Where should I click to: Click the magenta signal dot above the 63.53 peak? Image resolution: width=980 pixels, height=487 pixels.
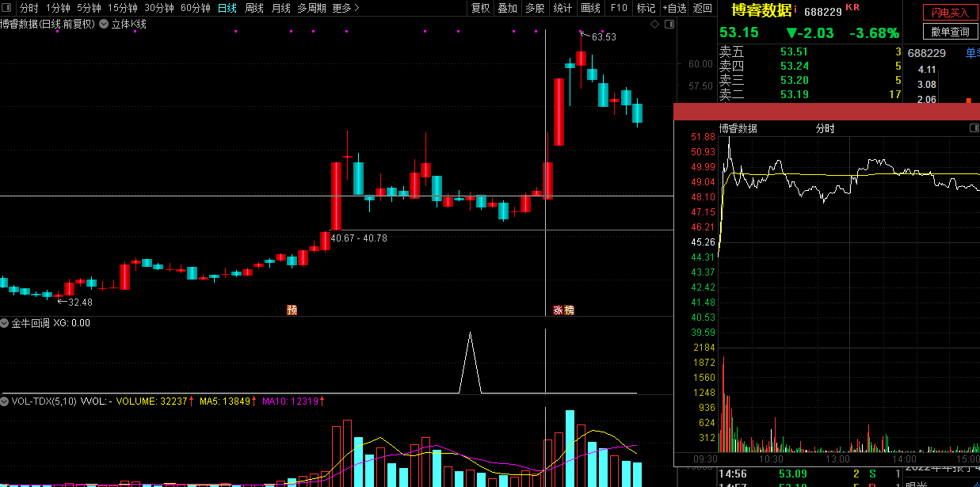pos(581,32)
